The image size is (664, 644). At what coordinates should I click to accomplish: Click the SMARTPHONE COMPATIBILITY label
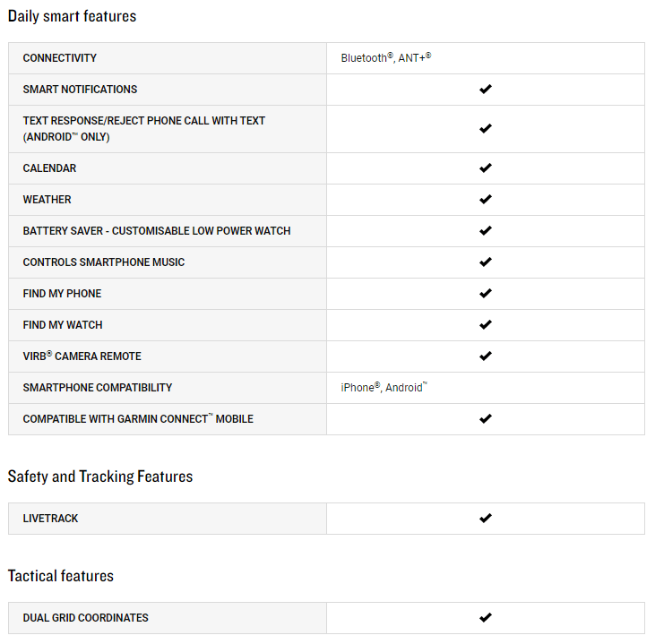[x=98, y=388]
